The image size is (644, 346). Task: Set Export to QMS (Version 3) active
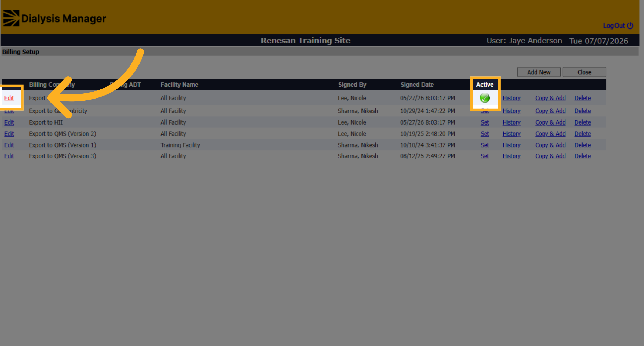click(485, 156)
